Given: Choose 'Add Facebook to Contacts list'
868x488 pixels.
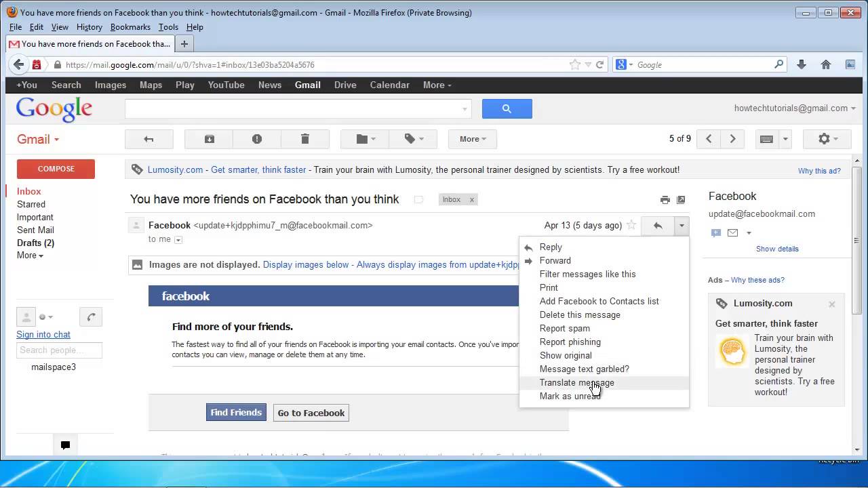Looking at the screenshot, I should (x=604, y=302).
